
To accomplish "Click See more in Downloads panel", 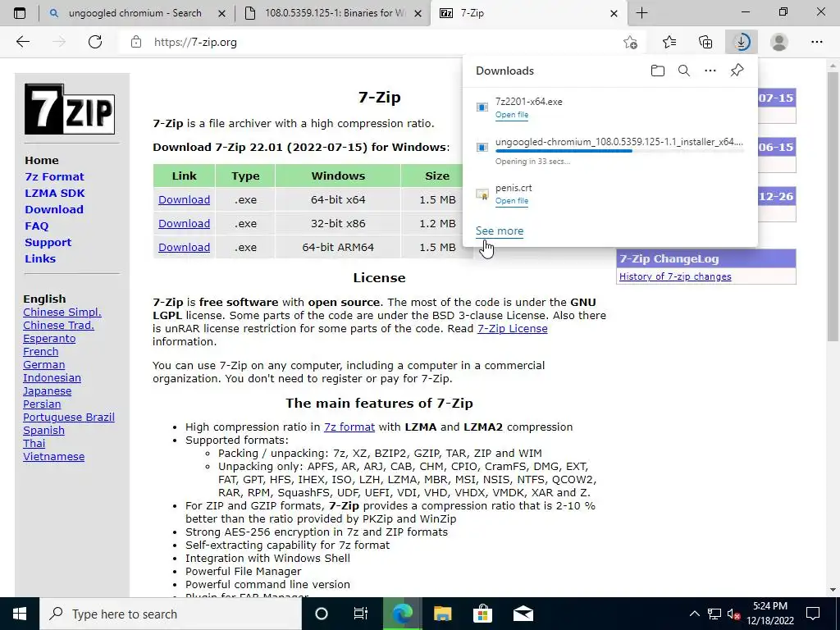I will point(500,231).
